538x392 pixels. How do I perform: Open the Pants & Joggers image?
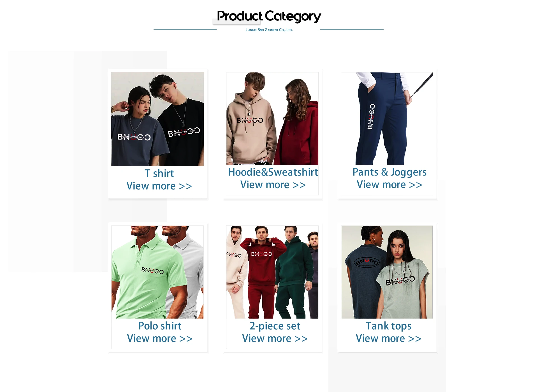(387, 118)
